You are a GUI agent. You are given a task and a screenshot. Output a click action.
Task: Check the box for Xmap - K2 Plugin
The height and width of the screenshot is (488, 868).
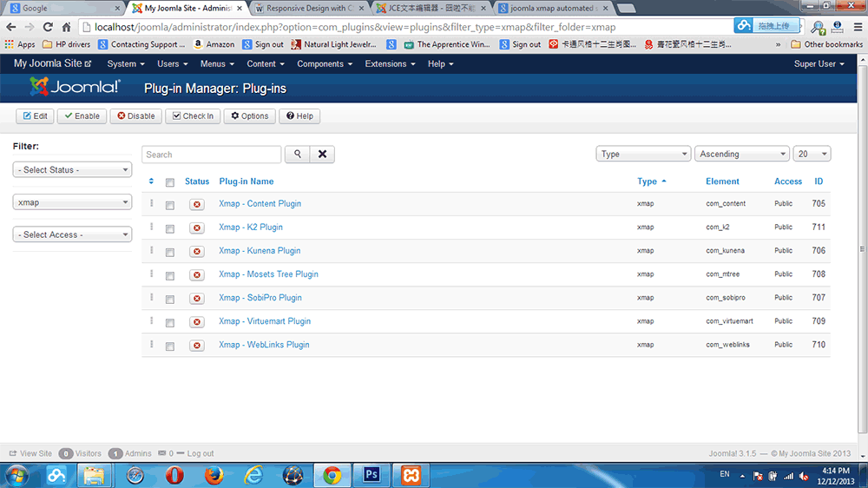[170, 228]
